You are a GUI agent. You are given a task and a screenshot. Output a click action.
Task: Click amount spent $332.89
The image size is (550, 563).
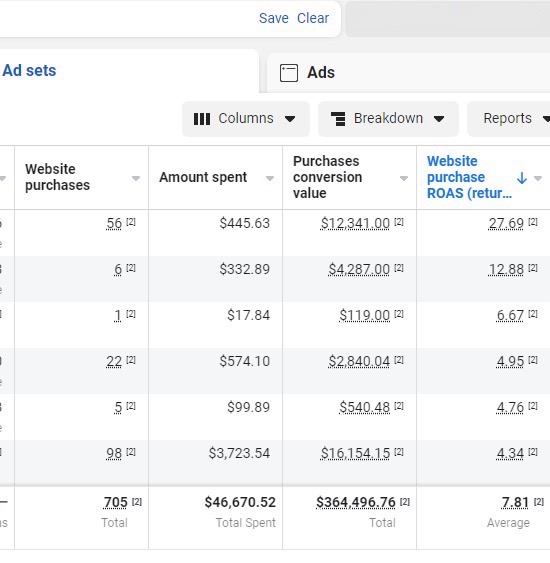tap(244, 269)
